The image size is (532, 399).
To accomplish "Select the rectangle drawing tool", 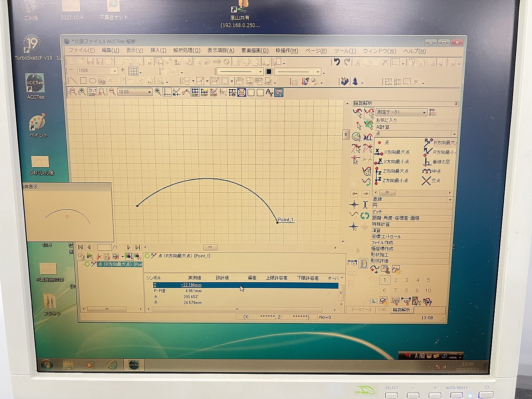I will click(83, 81).
